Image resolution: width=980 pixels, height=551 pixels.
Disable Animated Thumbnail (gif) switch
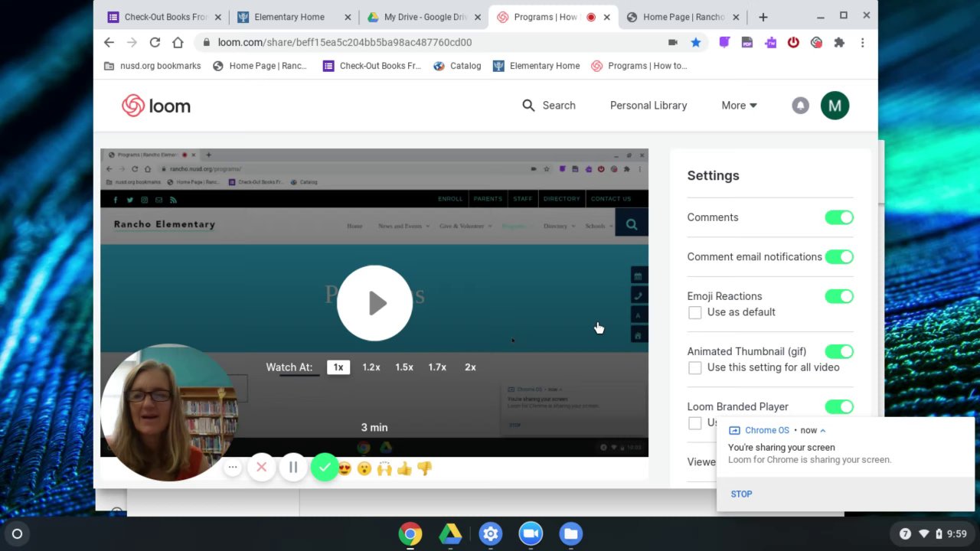(839, 351)
